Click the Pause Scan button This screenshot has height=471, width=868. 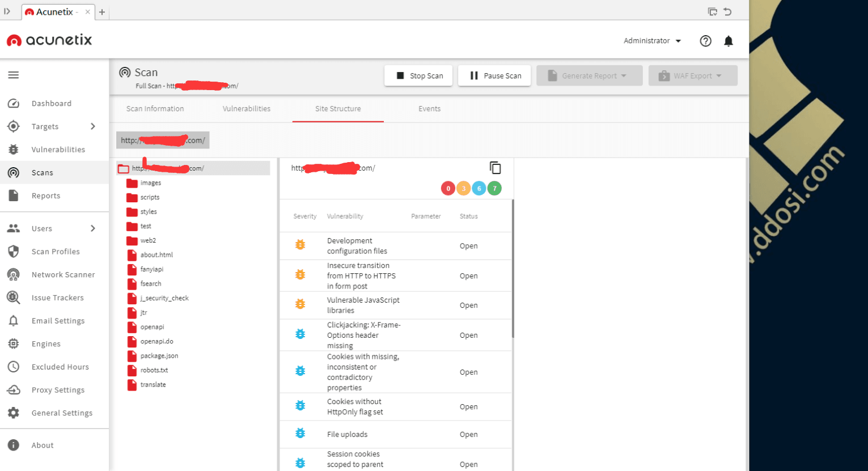click(494, 75)
